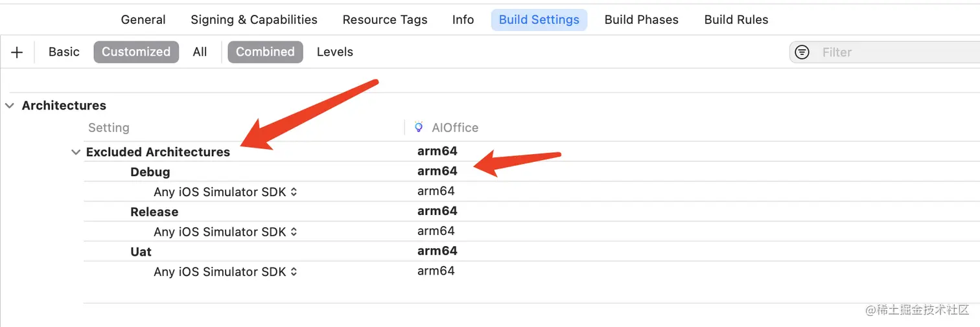Click the plus add build setting icon
The width and height of the screenshot is (980, 327).
(17, 52)
